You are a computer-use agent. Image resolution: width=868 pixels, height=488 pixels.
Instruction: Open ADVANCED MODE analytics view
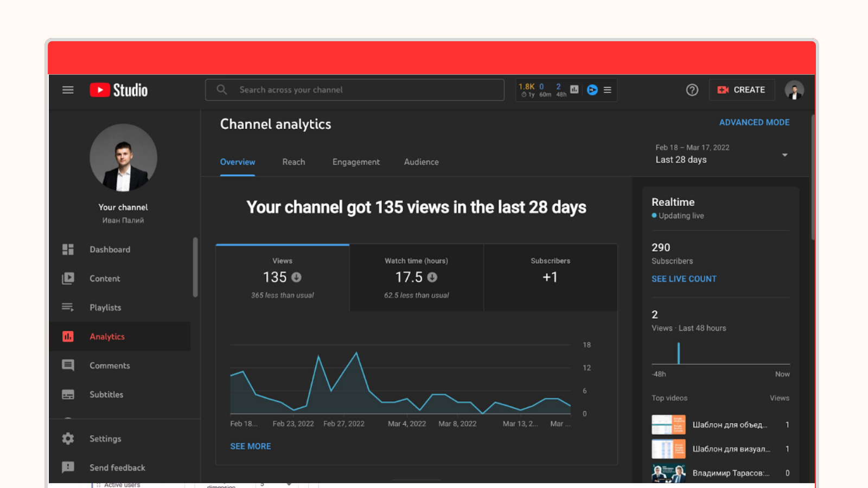point(755,122)
